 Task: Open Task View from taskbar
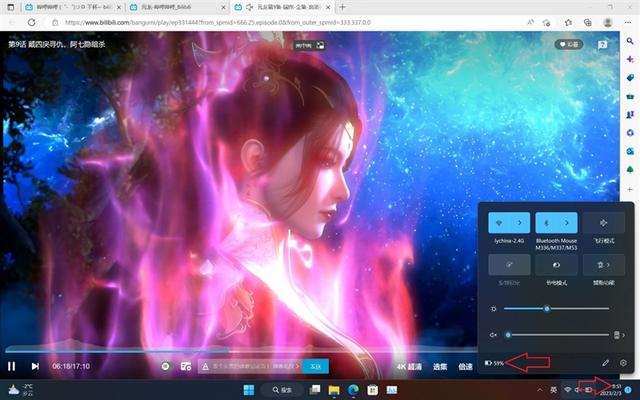pyautogui.click(x=315, y=390)
